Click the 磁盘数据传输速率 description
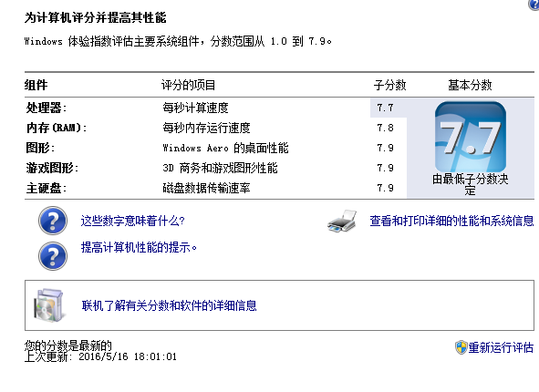The height and width of the screenshot is (392, 539). click(x=207, y=189)
